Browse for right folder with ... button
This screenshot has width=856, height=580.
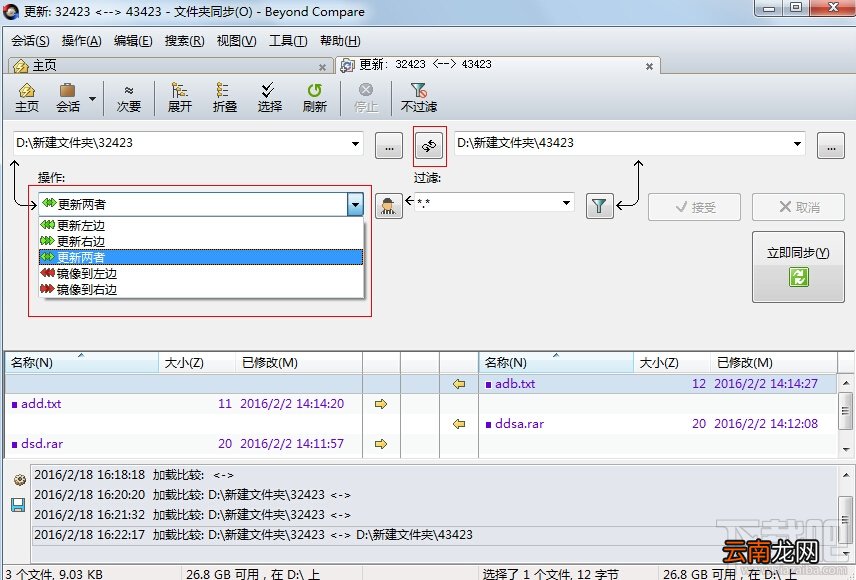click(x=831, y=146)
